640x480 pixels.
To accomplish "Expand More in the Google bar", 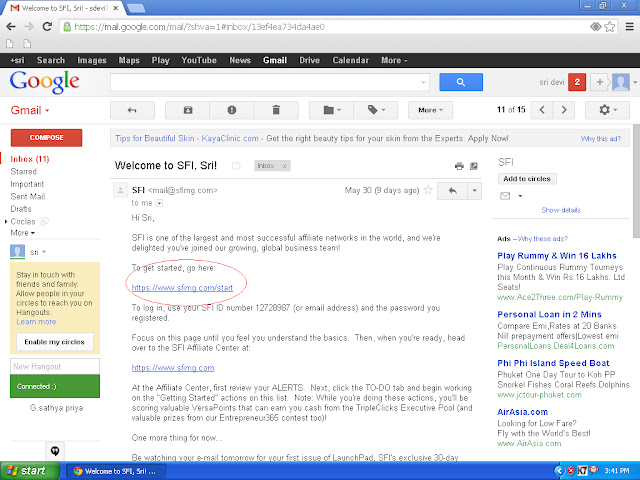I will [x=394, y=60].
